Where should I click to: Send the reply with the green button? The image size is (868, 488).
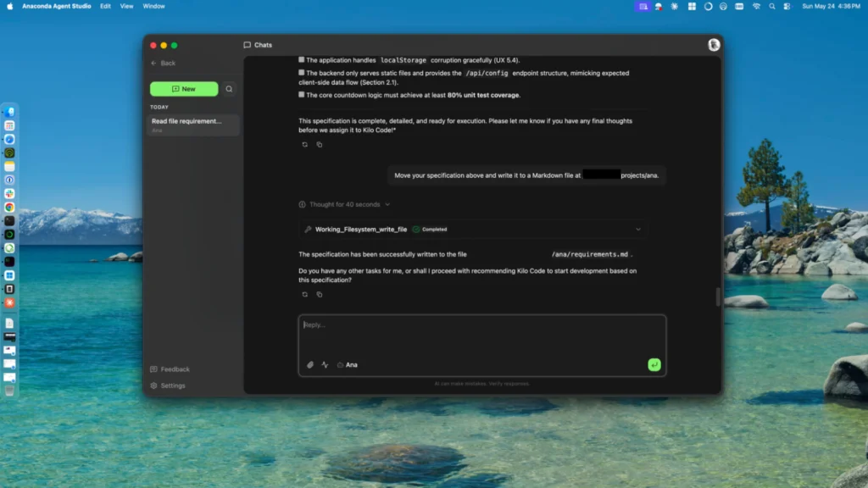(x=654, y=364)
